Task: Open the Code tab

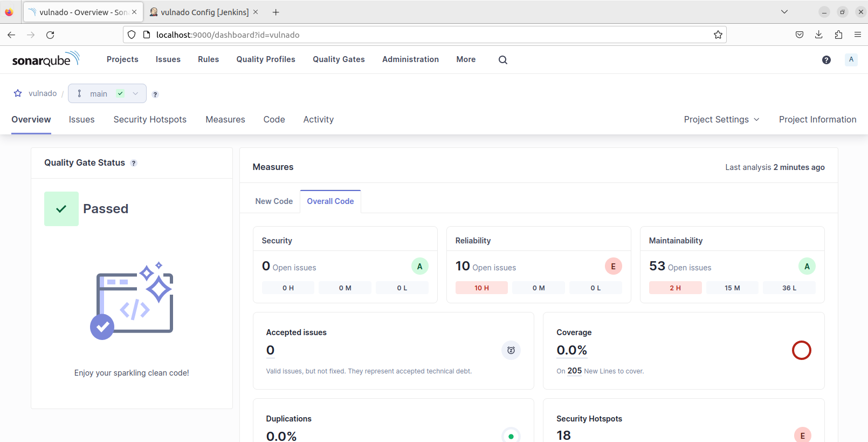Action: click(x=274, y=119)
